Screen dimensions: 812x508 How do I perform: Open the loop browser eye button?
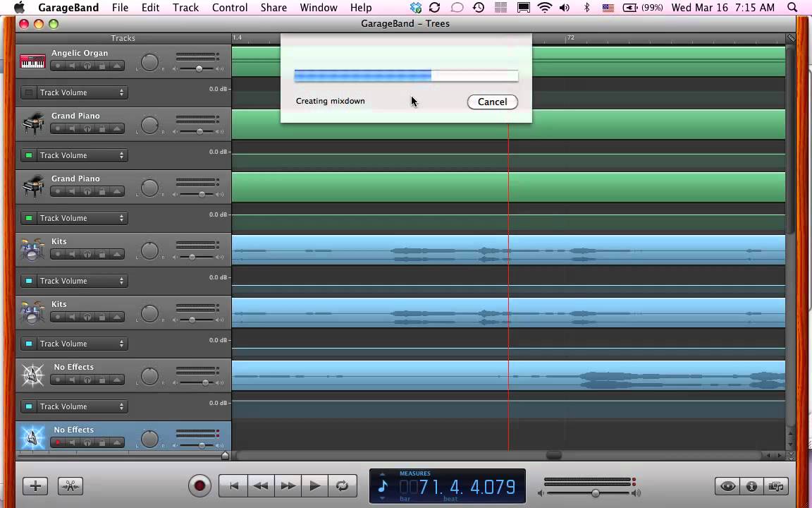pyautogui.click(x=727, y=485)
